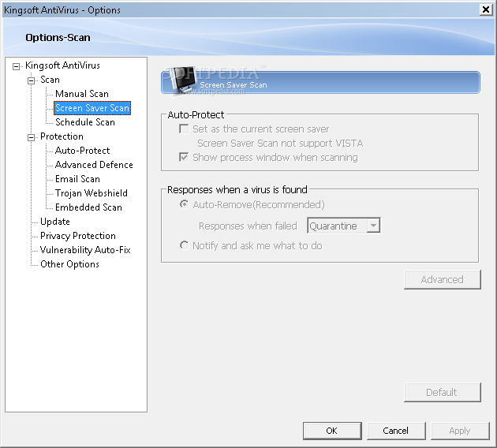Open Other Options page

pyautogui.click(x=69, y=264)
